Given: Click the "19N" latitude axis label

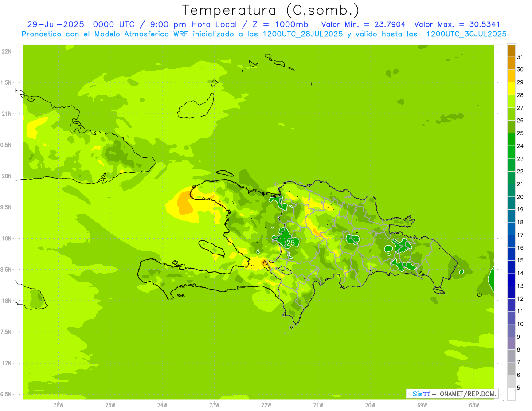Looking at the screenshot, I should [x=6, y=239].
